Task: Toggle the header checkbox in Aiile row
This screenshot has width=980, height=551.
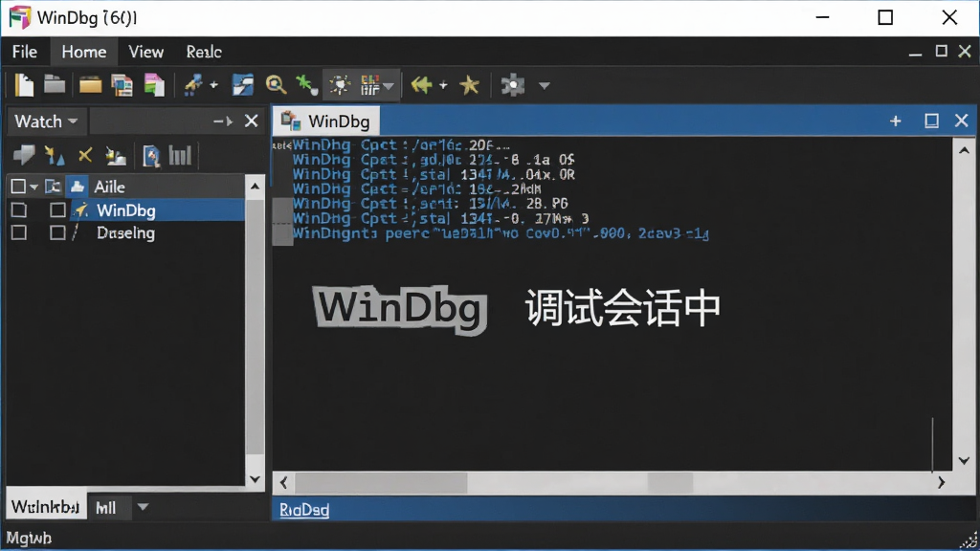Action: click(18, 187)
